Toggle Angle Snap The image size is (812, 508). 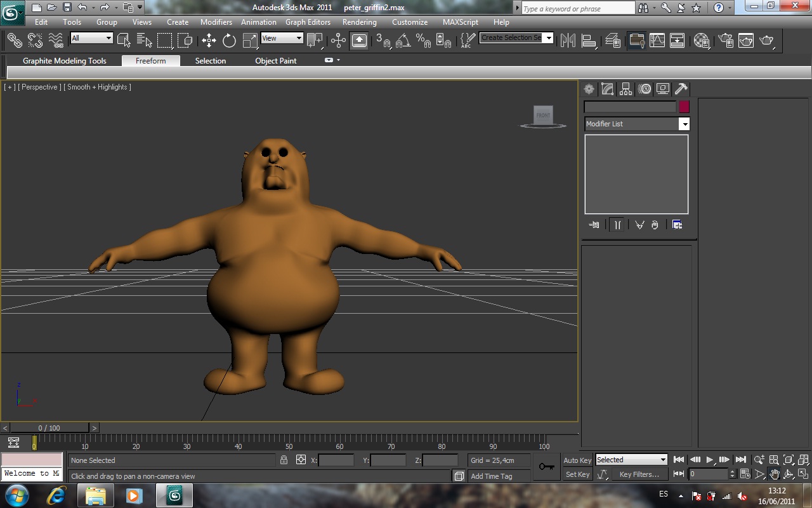[x=403, y=40]
